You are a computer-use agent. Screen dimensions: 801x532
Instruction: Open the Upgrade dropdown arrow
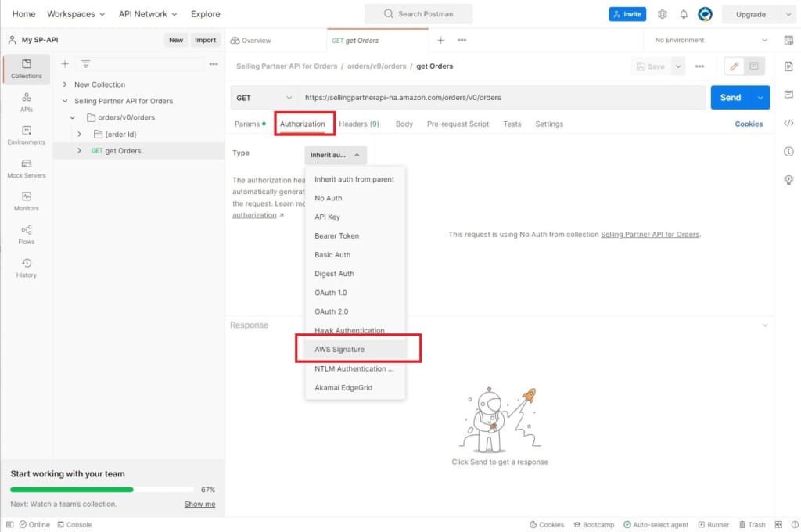(x=787, y=14)
